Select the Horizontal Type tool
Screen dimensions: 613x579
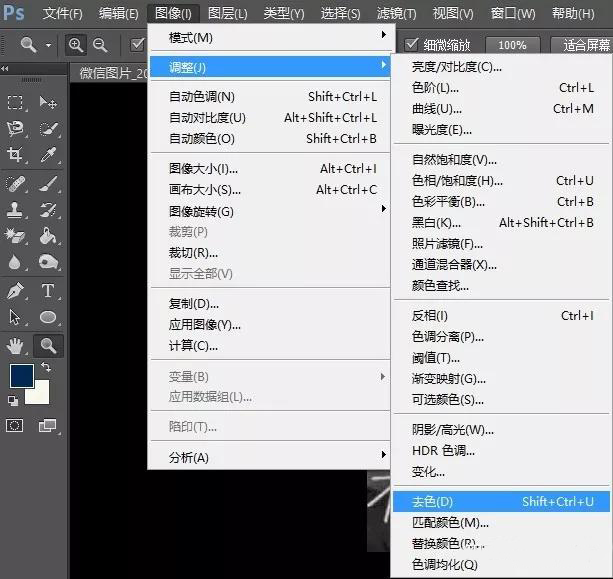click(x=47, y=291)
